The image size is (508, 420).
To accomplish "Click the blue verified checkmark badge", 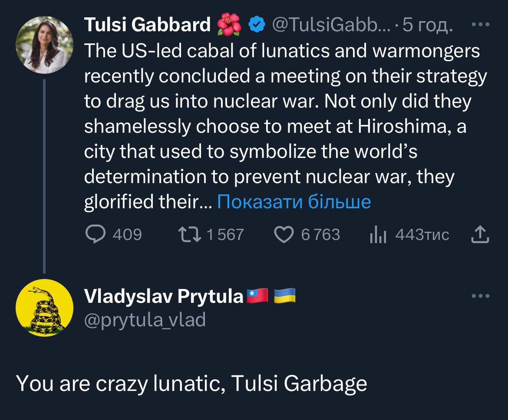I will [x=257, y=25].
